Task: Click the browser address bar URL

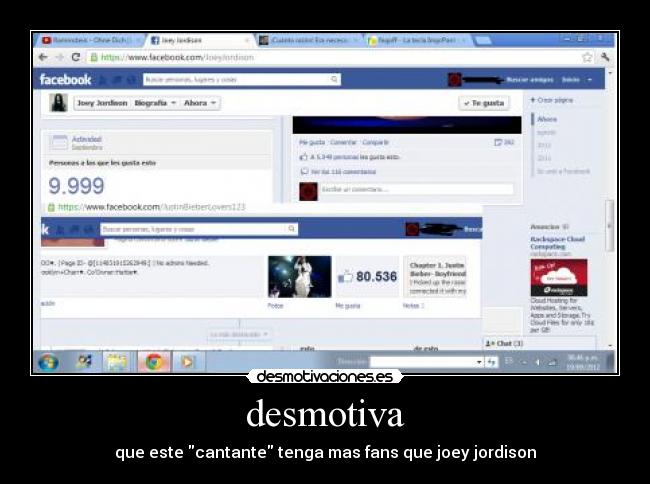Action: pyautogui.click(x=177, y=57)
